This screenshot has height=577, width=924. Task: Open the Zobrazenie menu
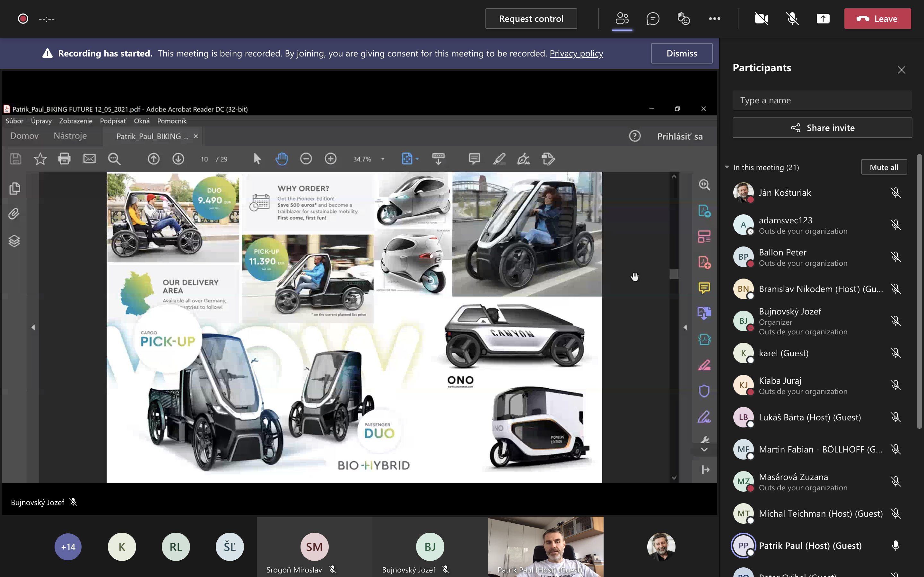point(75,121)
